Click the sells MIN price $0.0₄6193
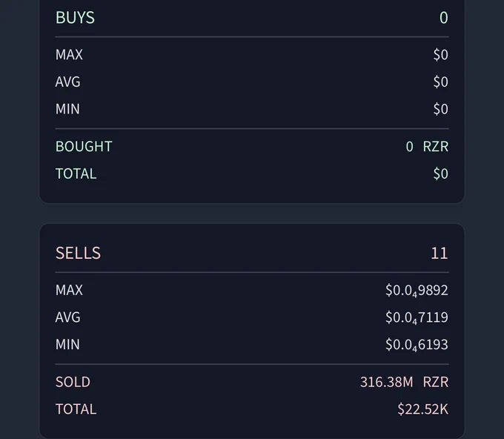The height and width of the screenshot is (439, 504). [417, 344]
